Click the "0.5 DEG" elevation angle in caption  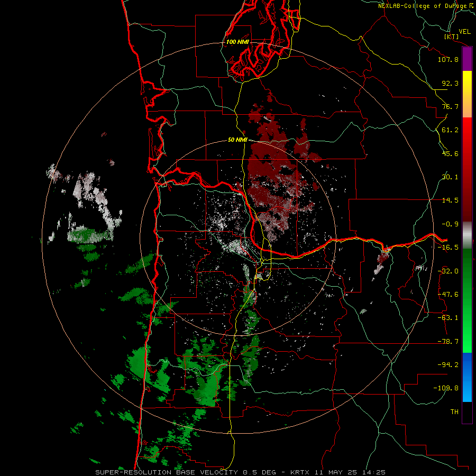coord(259,472)
